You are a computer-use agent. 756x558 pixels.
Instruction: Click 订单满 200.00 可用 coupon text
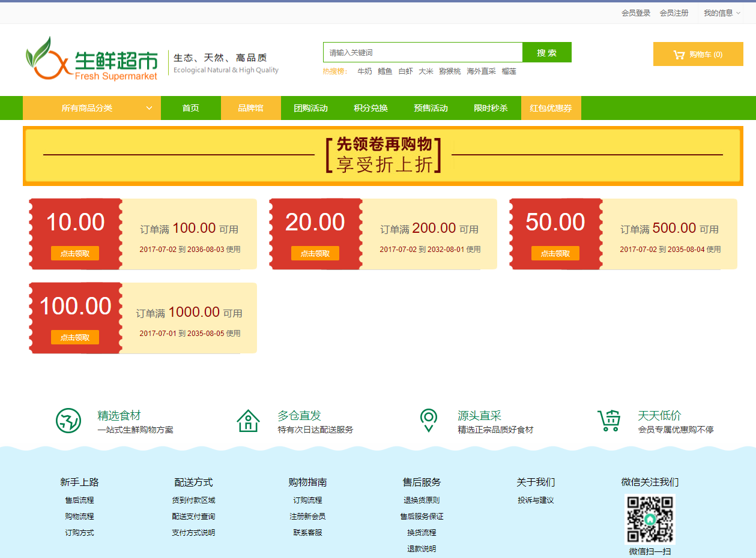[429, 229]
